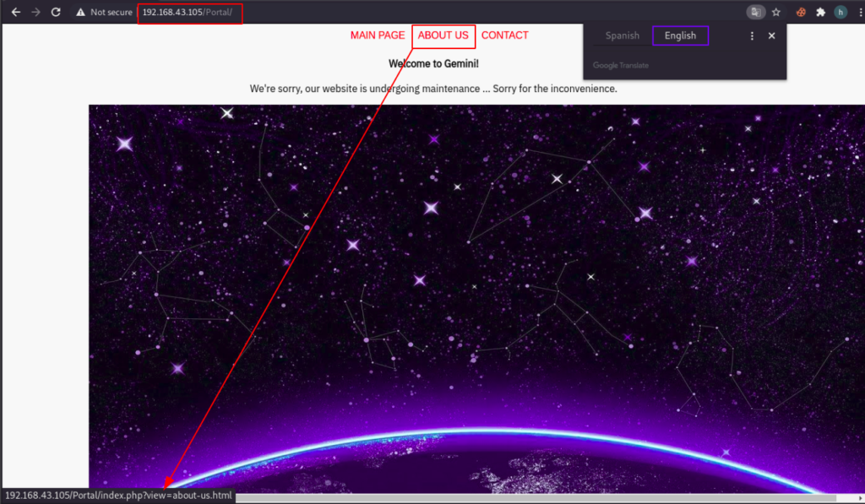This screenshot has height=504, width=865.
Task: Open the Google Translate icon in the address bar
Action: click(756, 12)
